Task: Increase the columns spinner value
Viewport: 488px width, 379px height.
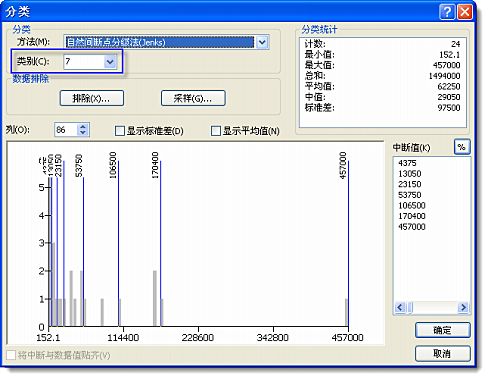Action: pos(83,126)
